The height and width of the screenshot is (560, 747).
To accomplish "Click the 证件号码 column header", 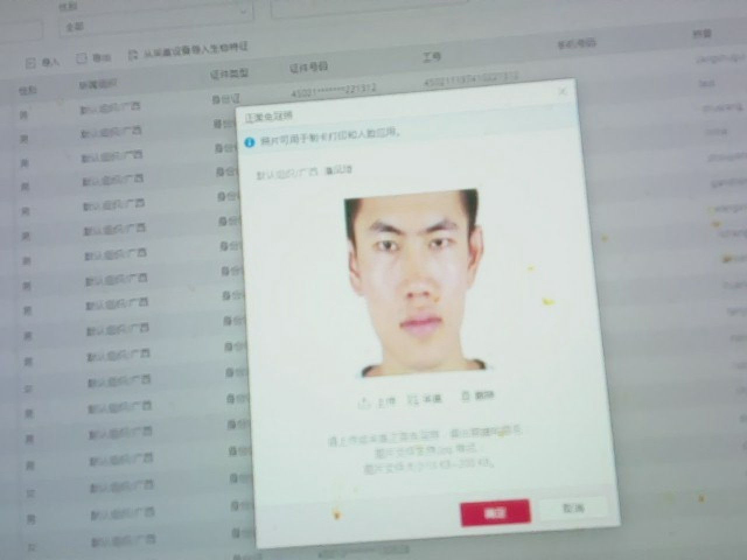I will pyautogui.click(x=308, y=66).
